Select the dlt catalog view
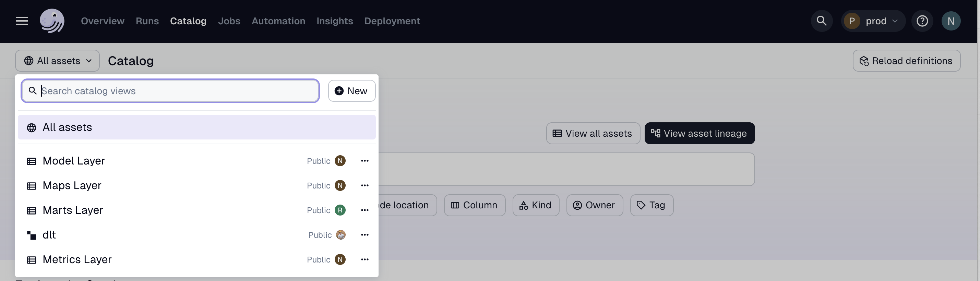Image resolution: width=980 pixels, height=281 pixels. pyautogui.click(x=197, y=235)
